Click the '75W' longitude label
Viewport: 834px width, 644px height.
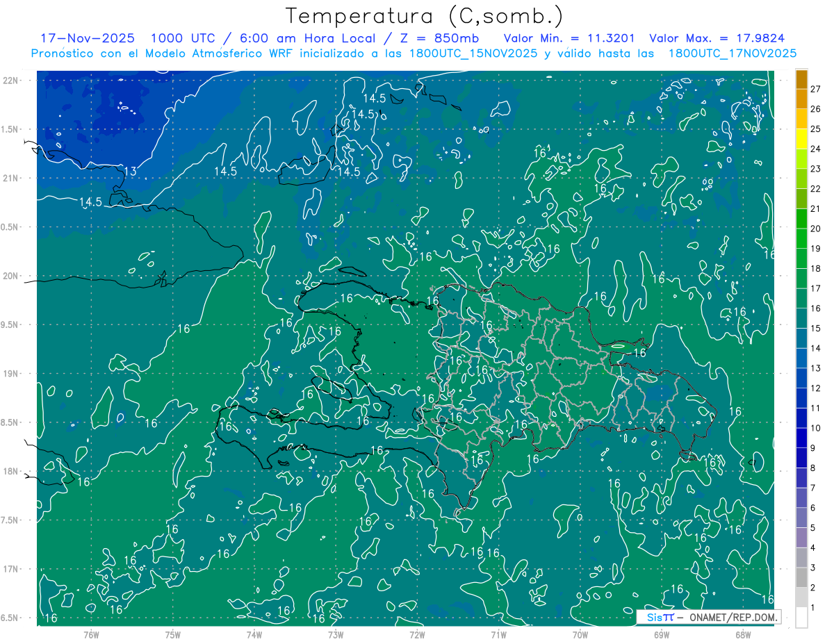pyautogui.click(x=173, y=634)
